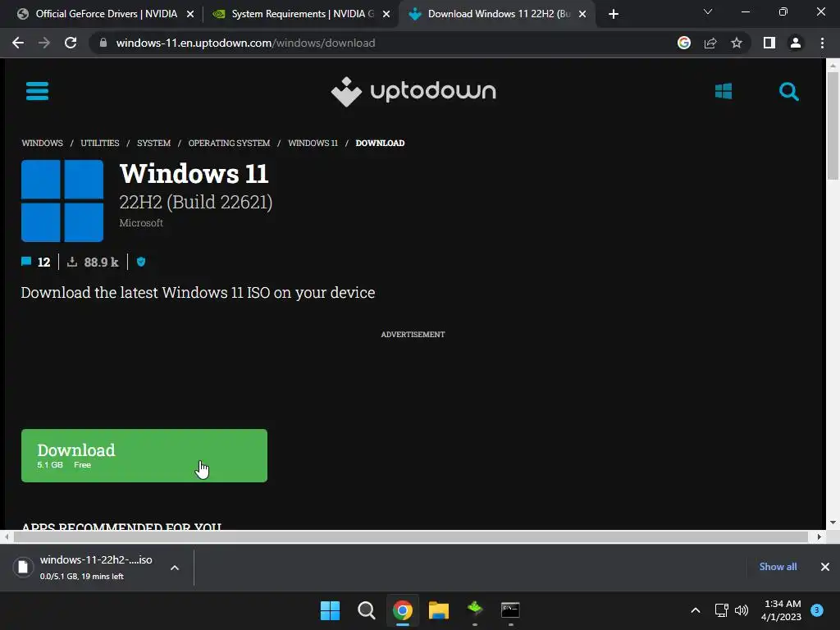Open the green arrow app in taskbar
The width and height of the screenshot is (840, 630).
coord(475,610)
